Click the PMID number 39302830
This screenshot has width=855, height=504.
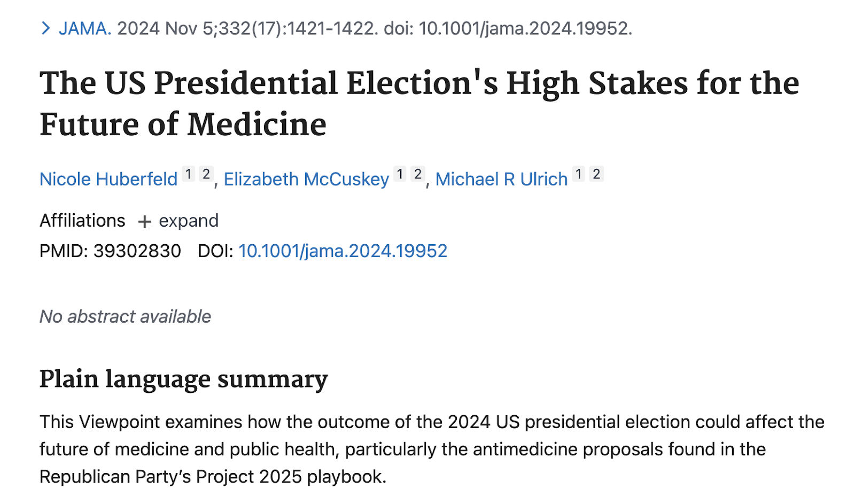coord(137,251)
